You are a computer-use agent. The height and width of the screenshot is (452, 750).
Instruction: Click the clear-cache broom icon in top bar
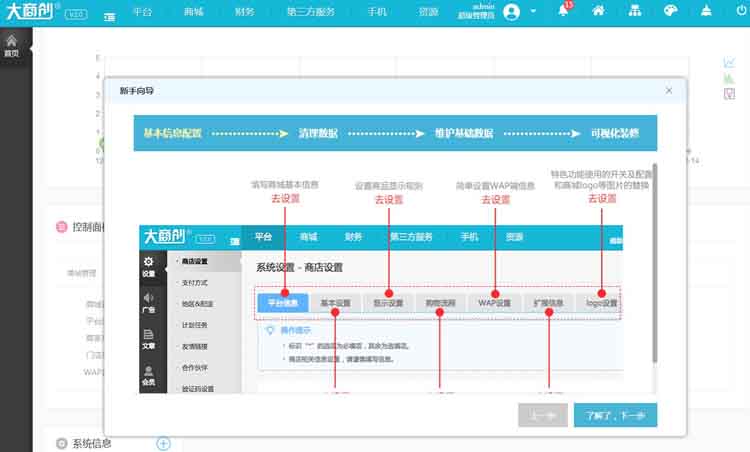pyautogui.click(x=707, y=11)
